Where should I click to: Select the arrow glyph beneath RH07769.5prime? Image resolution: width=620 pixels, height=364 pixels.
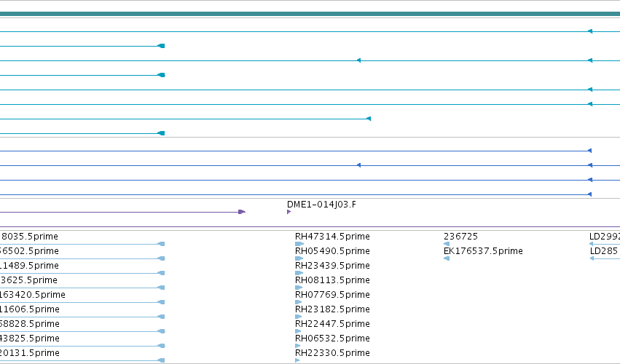(299, 302)
